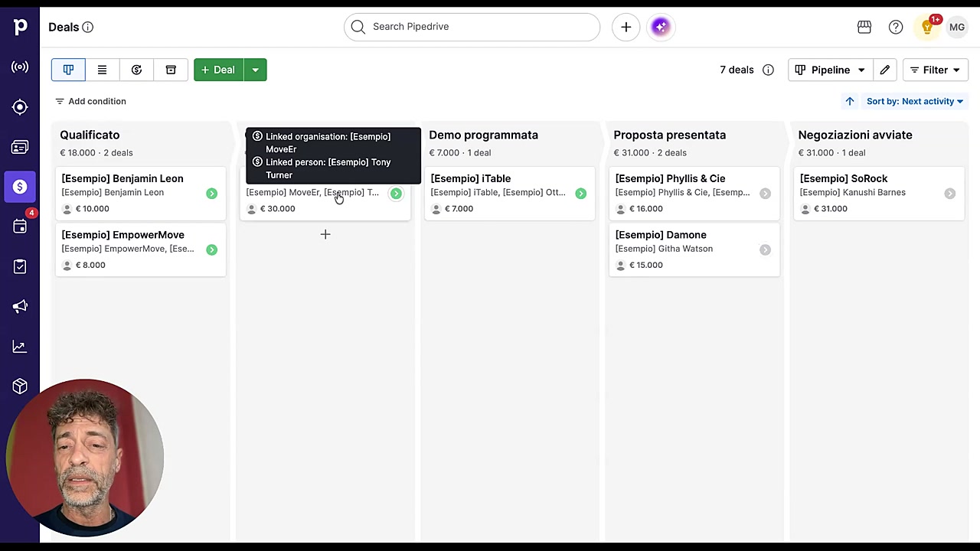
Task: Click in the Search Pipedrive field
Action: point(472,27)
